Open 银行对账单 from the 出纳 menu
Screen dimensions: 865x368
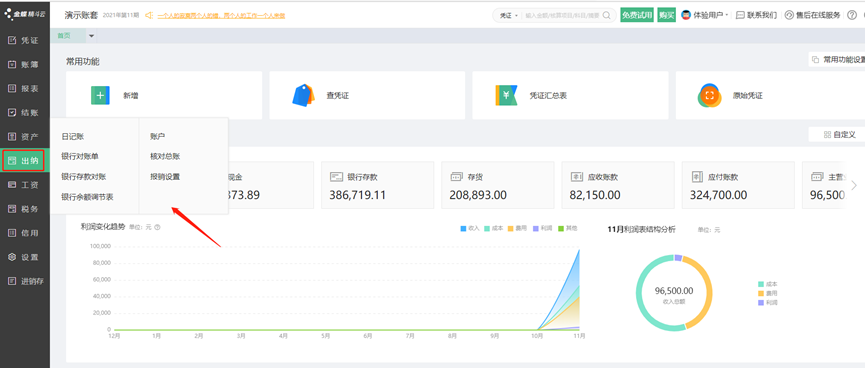coord(80,157)
